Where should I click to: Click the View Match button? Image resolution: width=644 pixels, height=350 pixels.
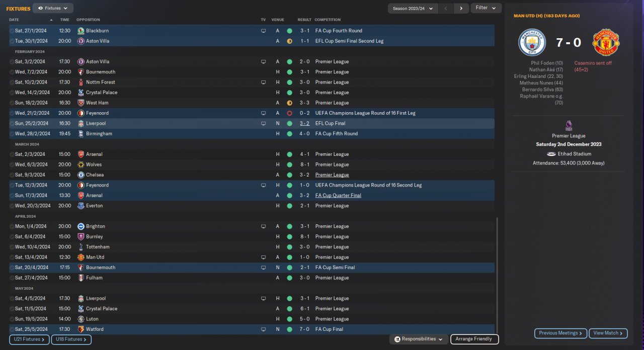[608, 333]
